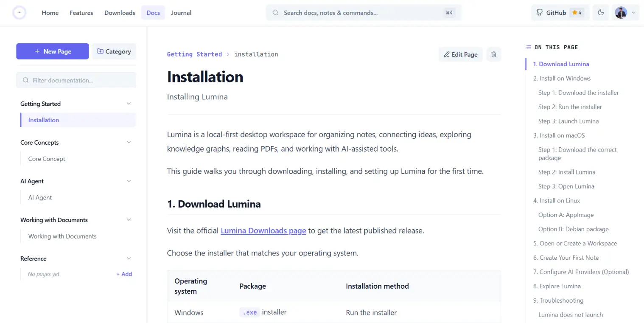Open the GitHub repository button
The image size is (644, 323).
coord(560,13)
